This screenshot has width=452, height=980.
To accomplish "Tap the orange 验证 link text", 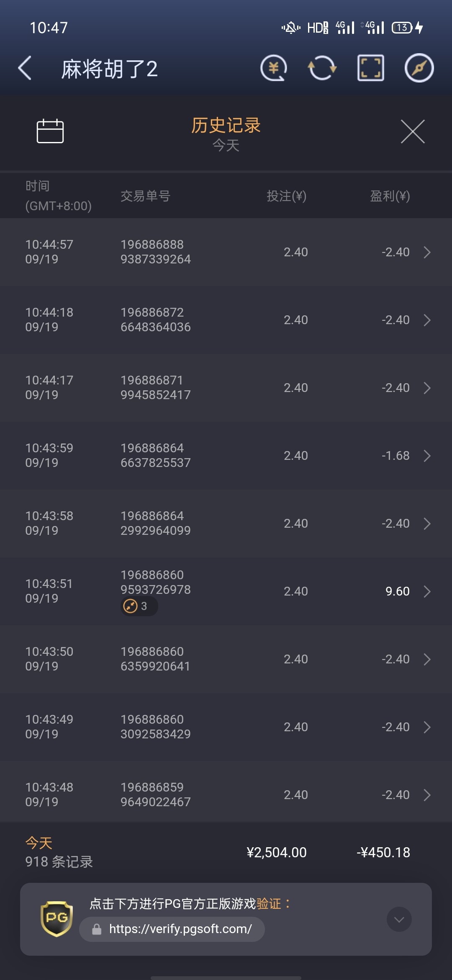I will pos(269,904).
